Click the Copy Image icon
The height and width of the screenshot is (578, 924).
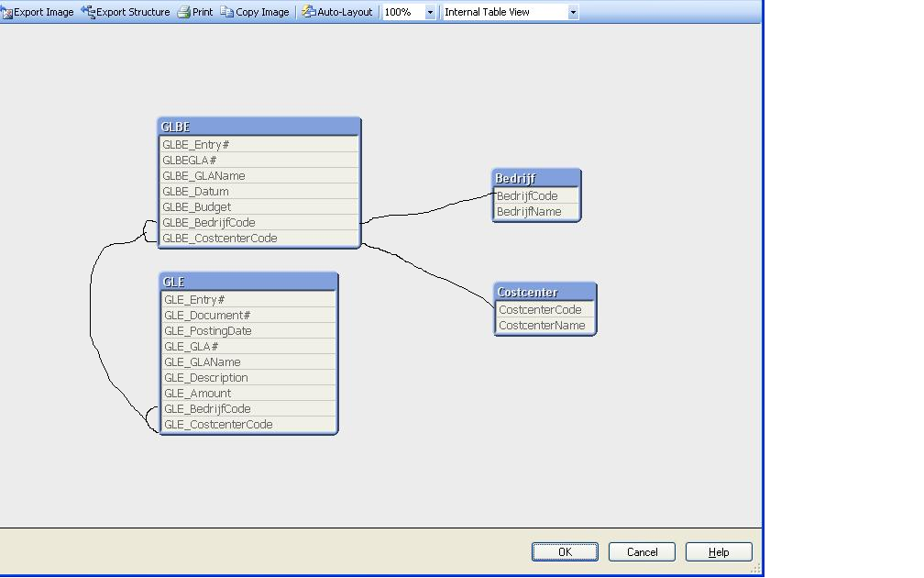pos(227,12)
